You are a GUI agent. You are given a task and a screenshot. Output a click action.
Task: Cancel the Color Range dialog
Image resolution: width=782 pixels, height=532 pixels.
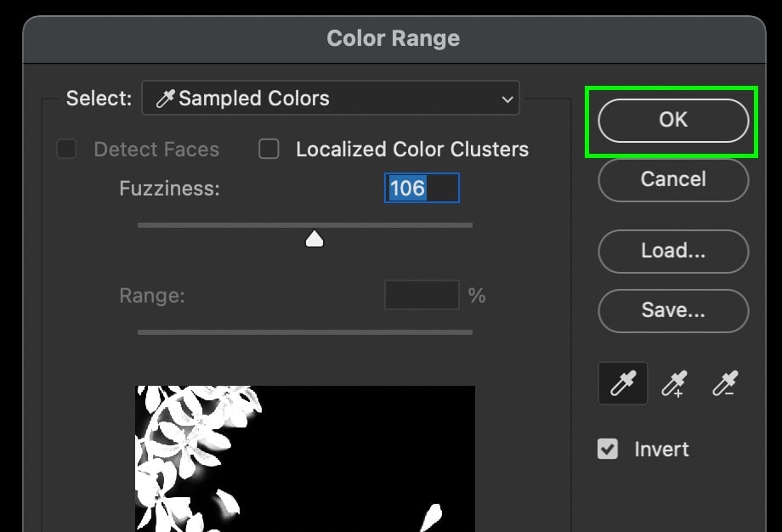click(x=673, y=179)
